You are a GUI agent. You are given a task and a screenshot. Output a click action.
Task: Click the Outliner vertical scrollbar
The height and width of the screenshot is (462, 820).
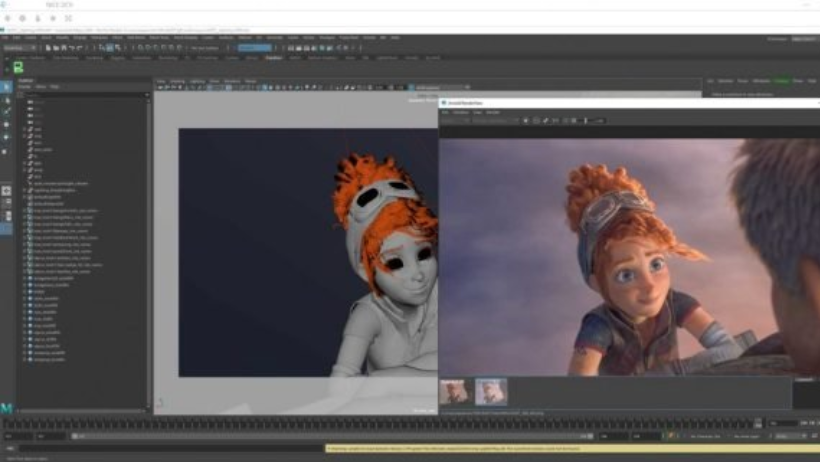pos(148,253)
